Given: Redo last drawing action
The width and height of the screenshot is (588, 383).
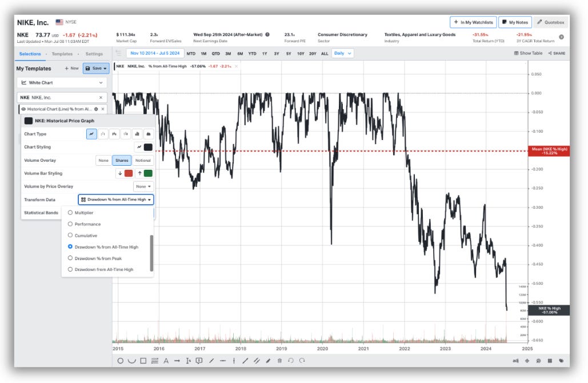Looking at the screenshot, I should (x=302, y=361).
